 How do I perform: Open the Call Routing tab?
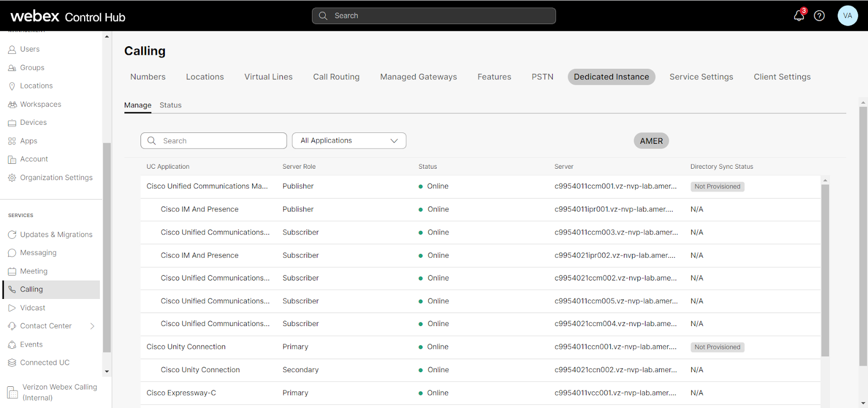[336, 77]
